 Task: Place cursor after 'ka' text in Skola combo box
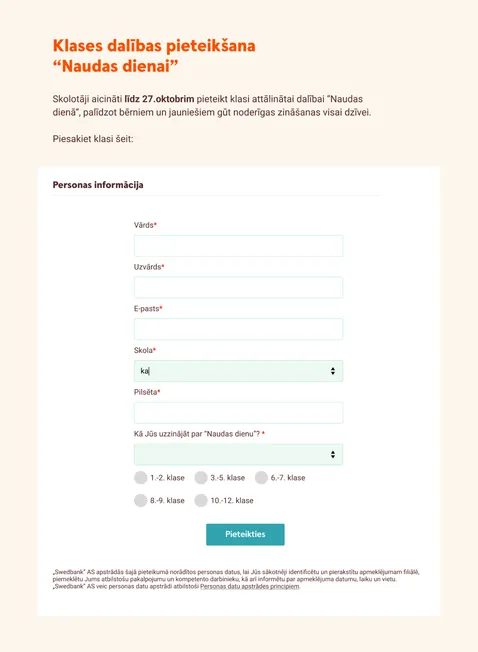tap(150, 371)
